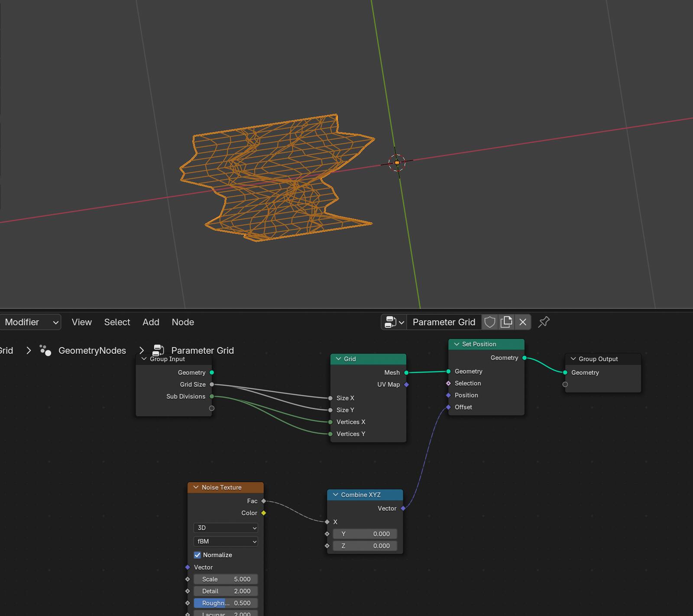Toggle the pin node tree icon
Viewport: 693px width, 616px height.
tap(544, 322)
